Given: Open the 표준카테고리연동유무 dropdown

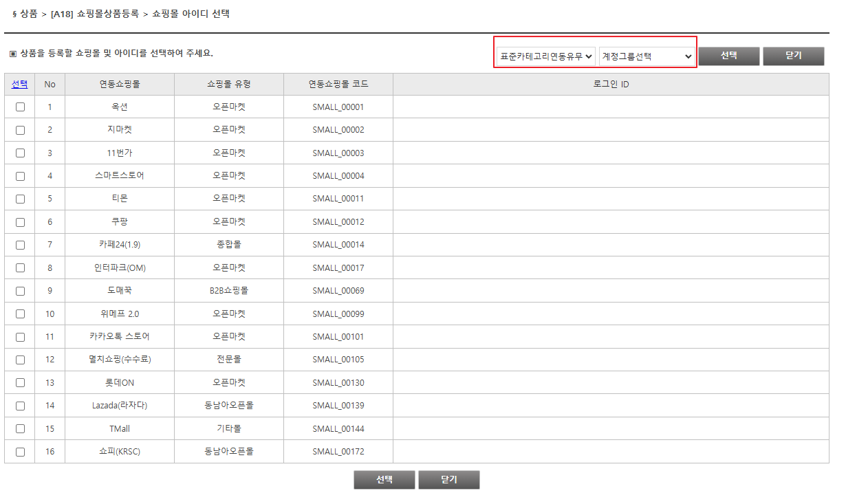Looking at the screenshot, I should pos(546,56).
